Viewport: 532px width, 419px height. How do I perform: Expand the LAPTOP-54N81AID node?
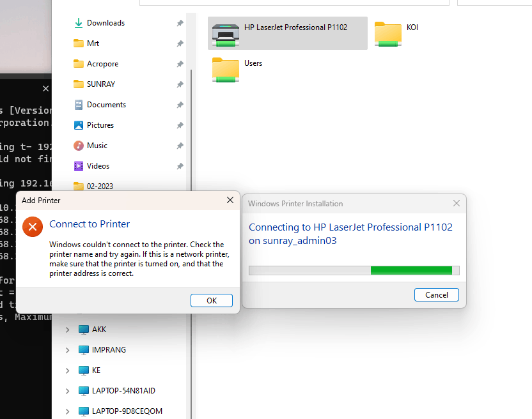point(67,391)
